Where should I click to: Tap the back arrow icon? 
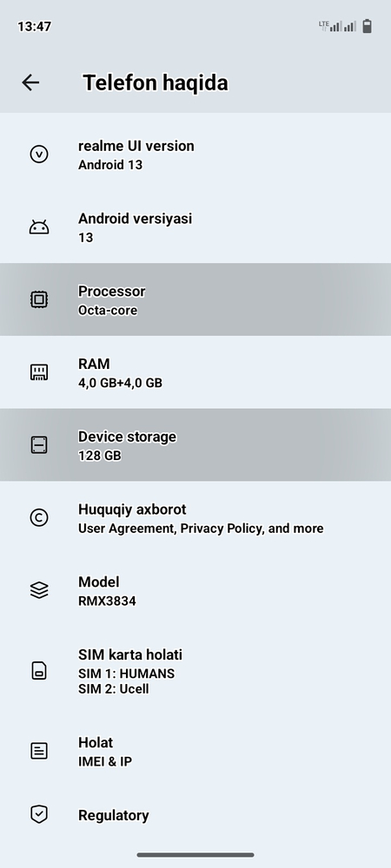point(30,82)
